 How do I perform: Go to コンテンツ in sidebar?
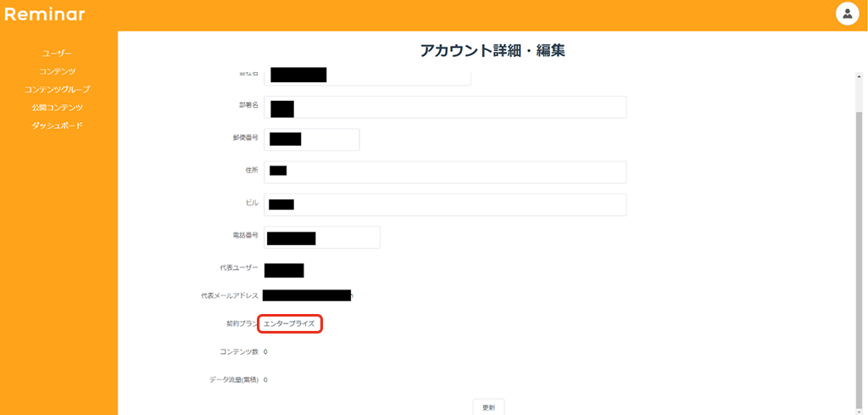pyautogui.click(x=58, y=71)
